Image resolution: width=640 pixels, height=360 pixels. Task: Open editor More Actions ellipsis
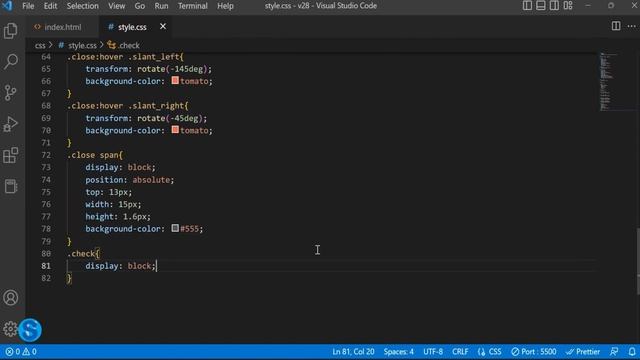coord(631,26)
